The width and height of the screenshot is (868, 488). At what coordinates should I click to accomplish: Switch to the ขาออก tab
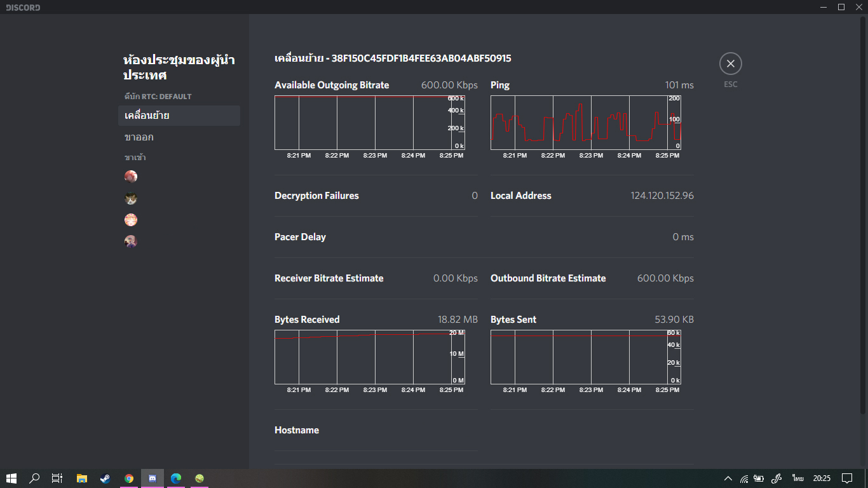point(179,137)
